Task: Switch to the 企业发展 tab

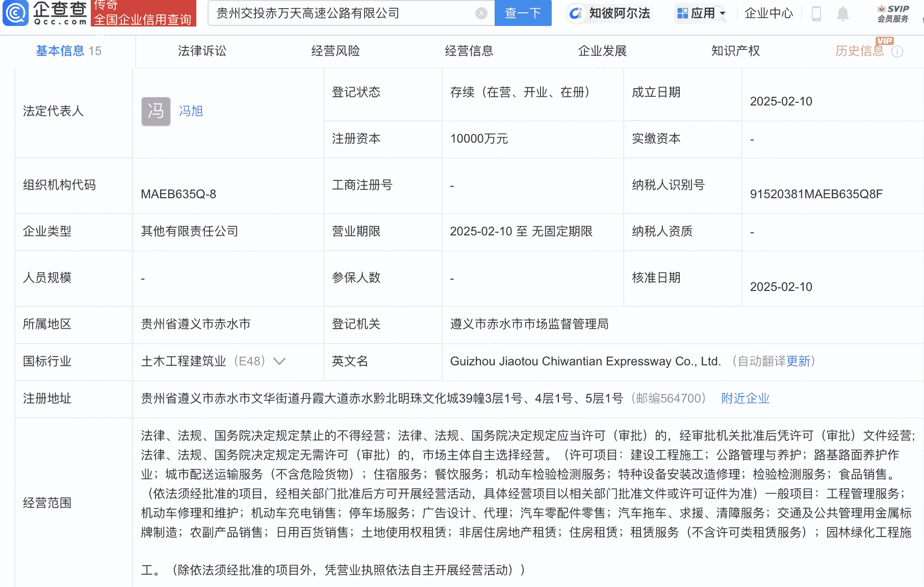Action: tap(602, 51)
